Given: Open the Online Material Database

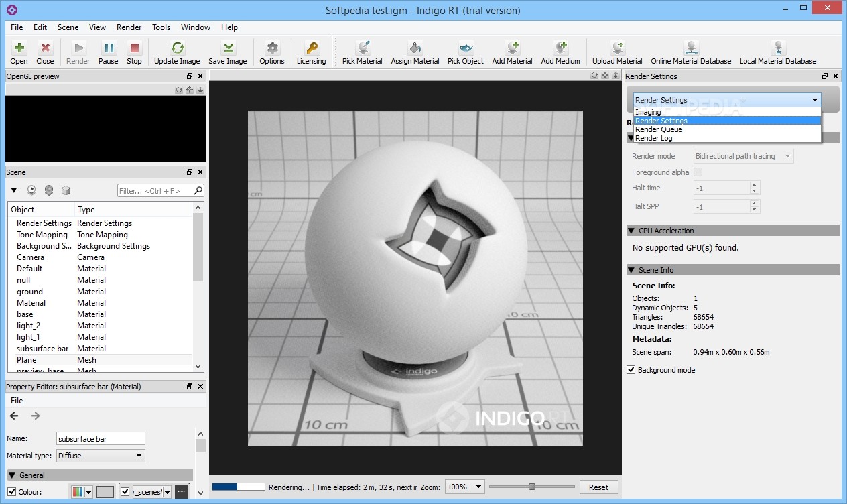Looking at the screenshot, I should 691,48.
